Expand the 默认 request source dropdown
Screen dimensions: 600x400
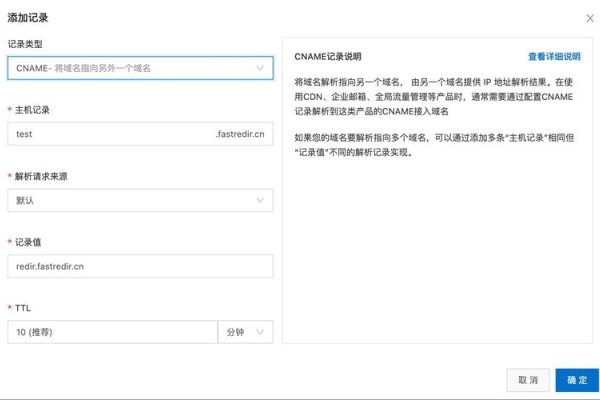[x=139, y=200]
